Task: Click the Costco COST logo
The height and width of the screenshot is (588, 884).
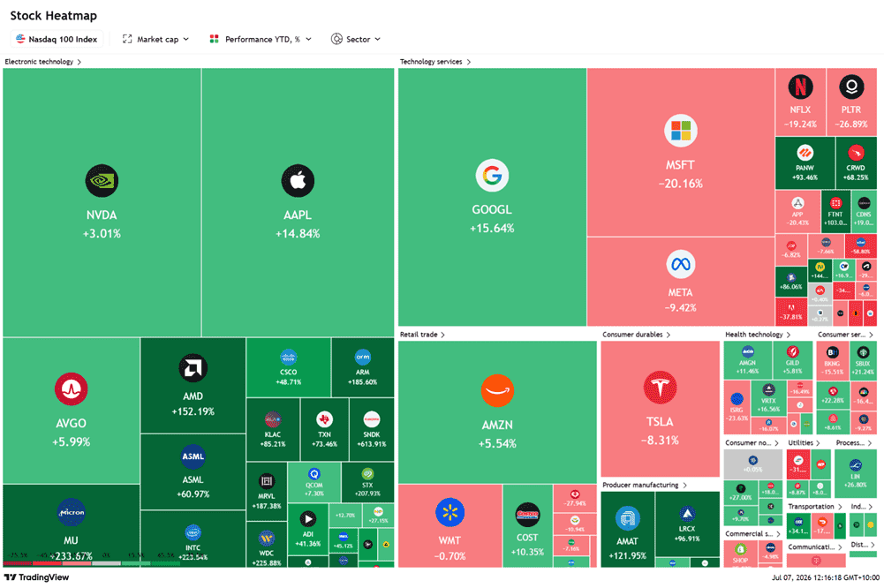Action: 528,515
